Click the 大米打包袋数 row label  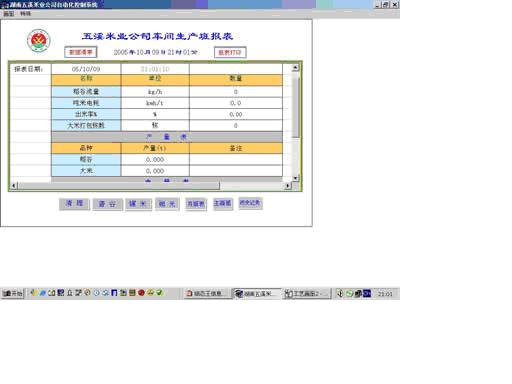click(x=86, y=126)
